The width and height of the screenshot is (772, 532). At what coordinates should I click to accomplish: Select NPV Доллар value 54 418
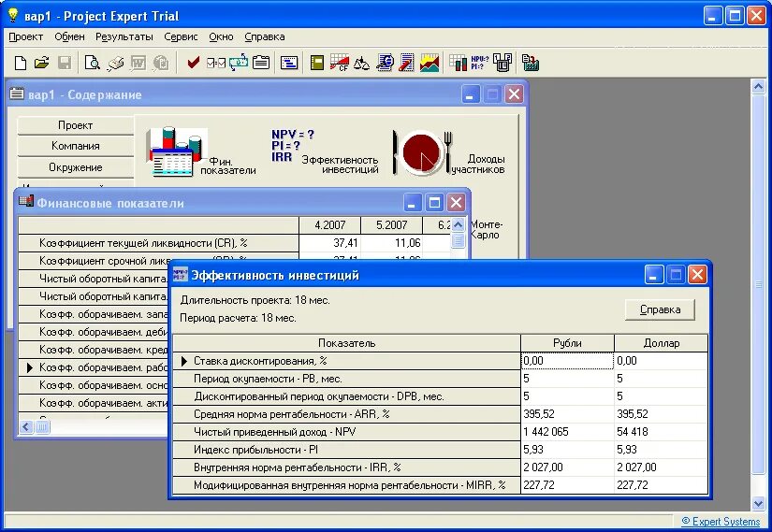click(x=661, y=432)
